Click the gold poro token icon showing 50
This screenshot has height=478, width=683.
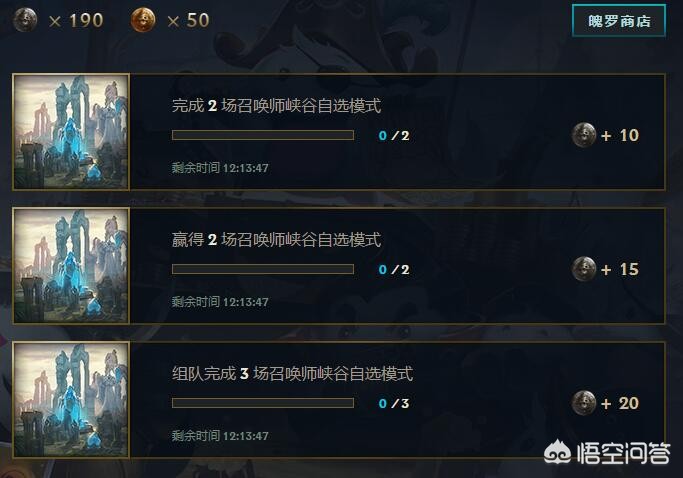pos(143,20)
